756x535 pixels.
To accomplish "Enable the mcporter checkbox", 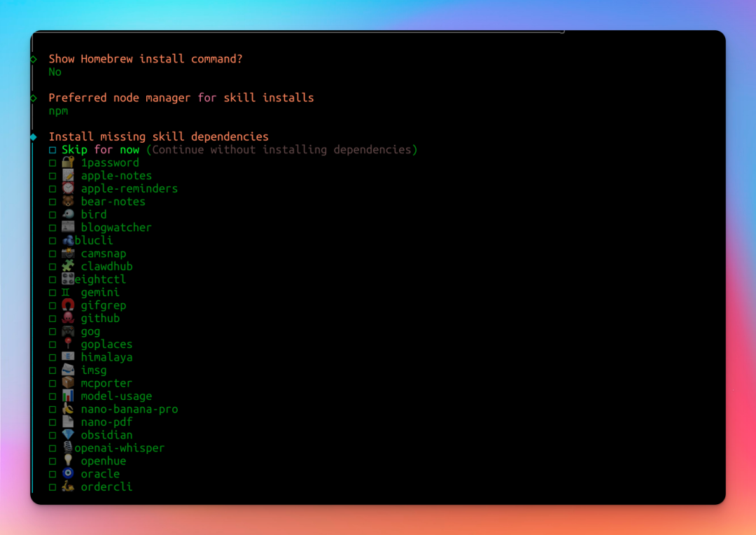I will click(x=52, y=383).
